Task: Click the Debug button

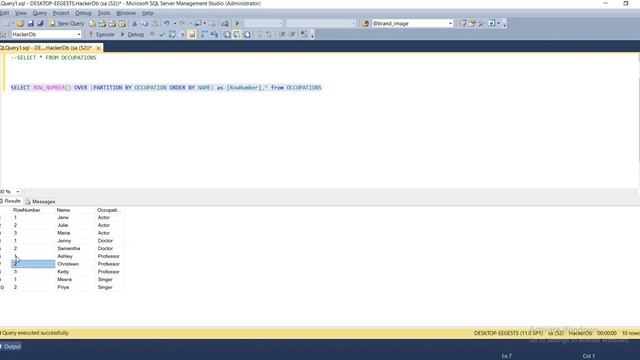Action: [132, 34]
